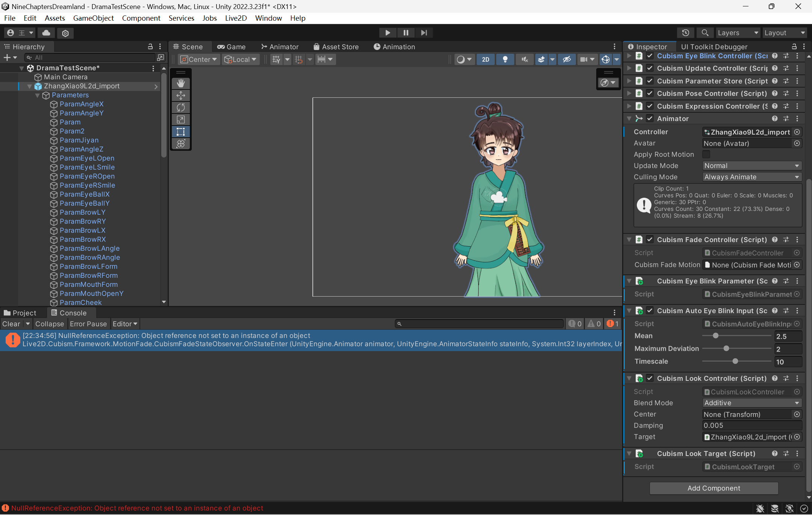Open the Culling Mode dropdown
The width and height of the screenshot is (812, 515).
(752, 177)
